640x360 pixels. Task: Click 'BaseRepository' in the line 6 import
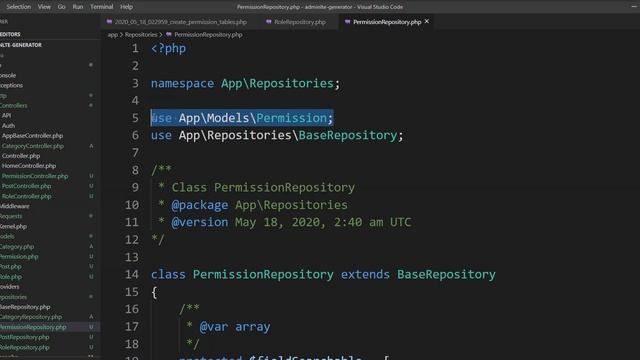[348, 136]
